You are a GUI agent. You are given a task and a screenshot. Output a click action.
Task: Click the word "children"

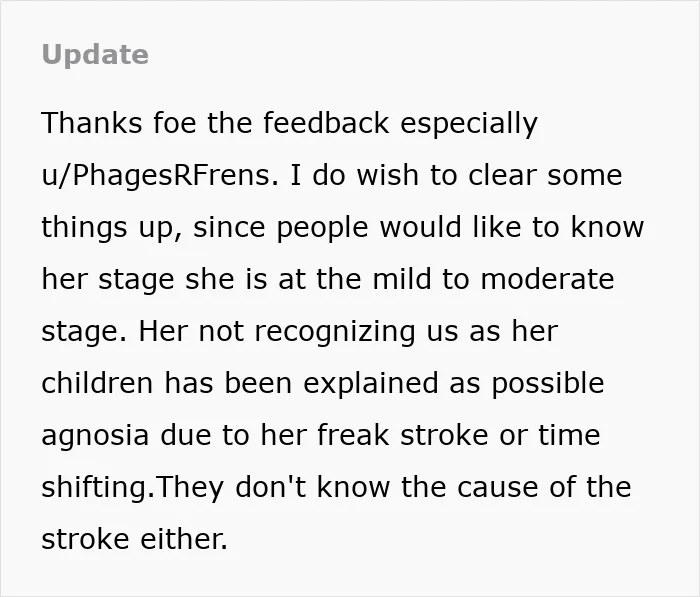coord(97,383)
